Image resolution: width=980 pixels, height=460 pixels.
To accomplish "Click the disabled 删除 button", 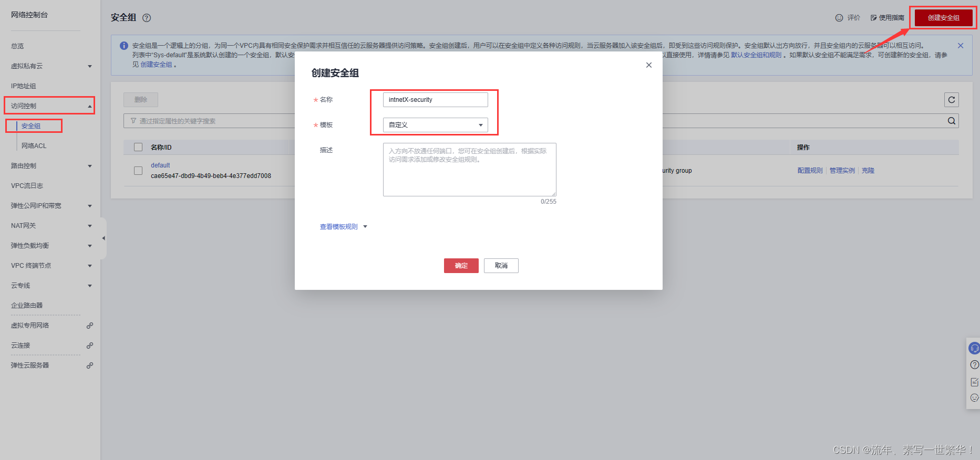I will pos(141,100).
